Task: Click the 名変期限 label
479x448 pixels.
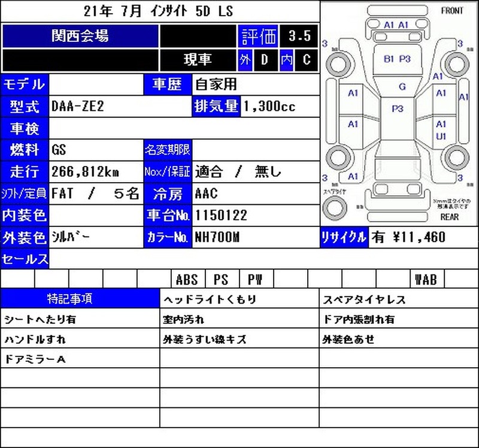Action: [168, 150]
